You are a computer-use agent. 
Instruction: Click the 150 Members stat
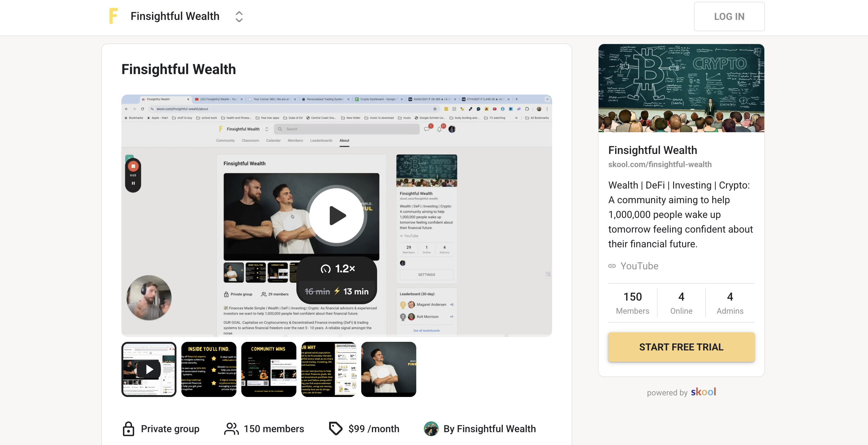click(x=632, y=303)
